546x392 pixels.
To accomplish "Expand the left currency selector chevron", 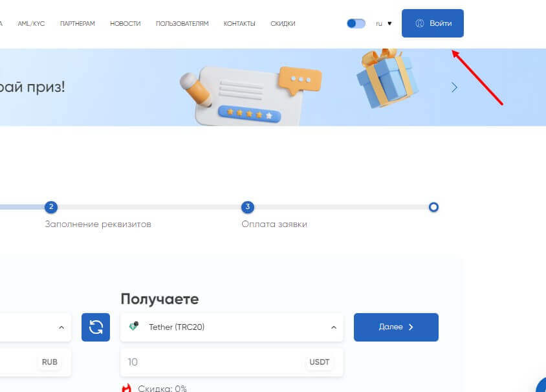I will click(61, 327).
